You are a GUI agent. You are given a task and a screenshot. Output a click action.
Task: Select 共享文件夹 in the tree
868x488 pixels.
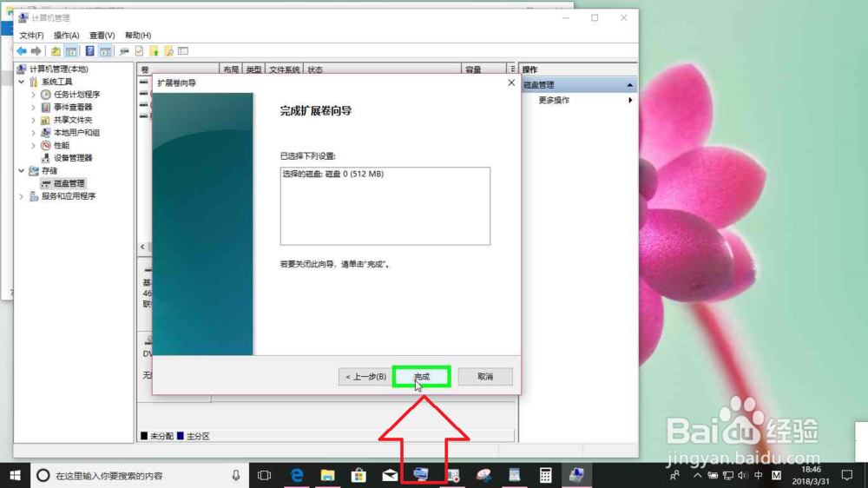(x=73, y=120)
